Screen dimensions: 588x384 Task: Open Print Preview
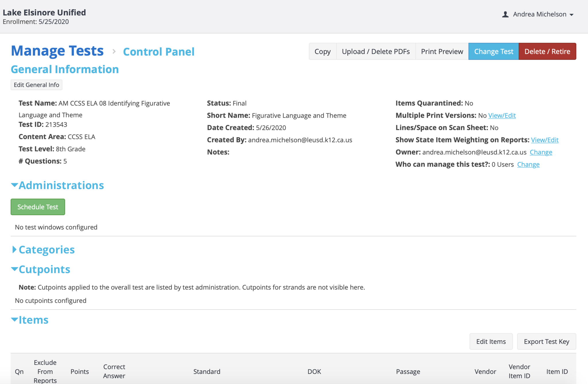coord(442,51)
